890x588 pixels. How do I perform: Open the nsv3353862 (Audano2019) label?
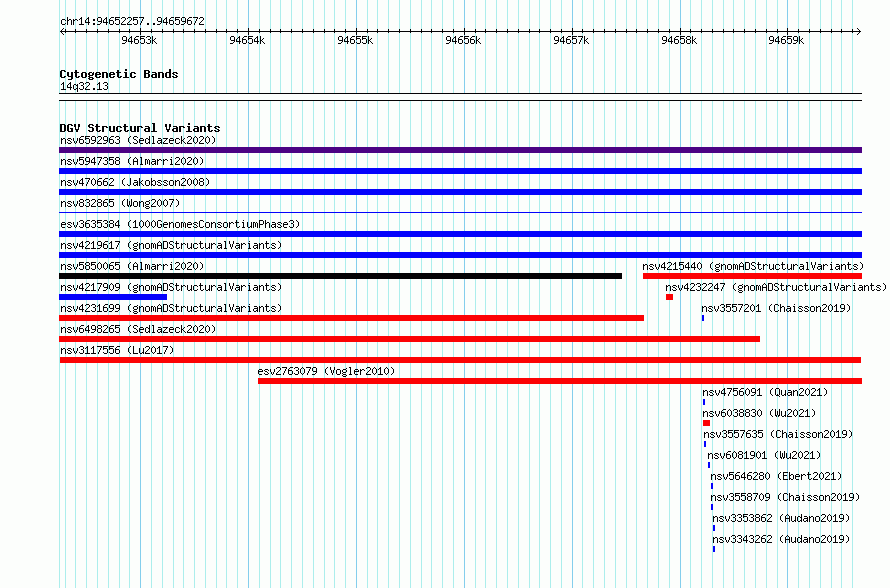[781, 518]
